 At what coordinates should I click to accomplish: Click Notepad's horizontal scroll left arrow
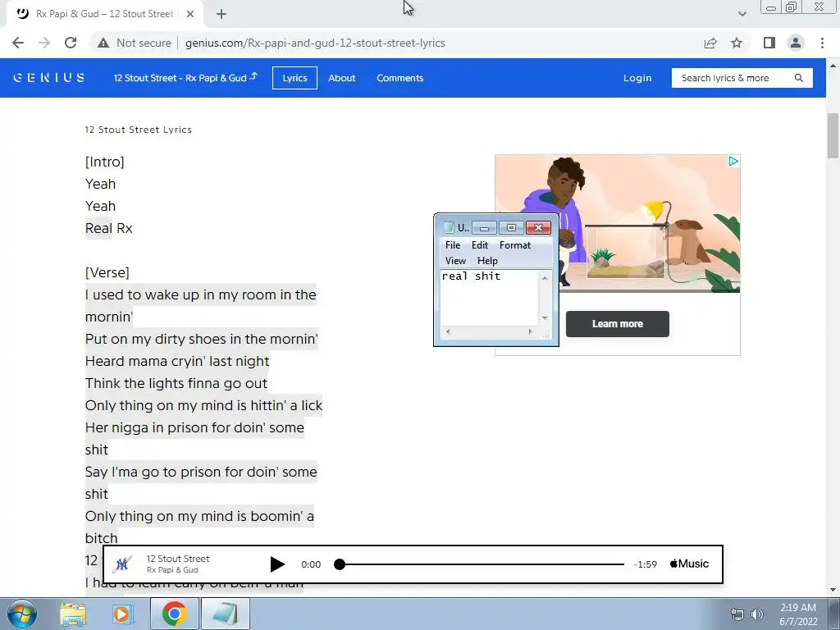point(448,331)
